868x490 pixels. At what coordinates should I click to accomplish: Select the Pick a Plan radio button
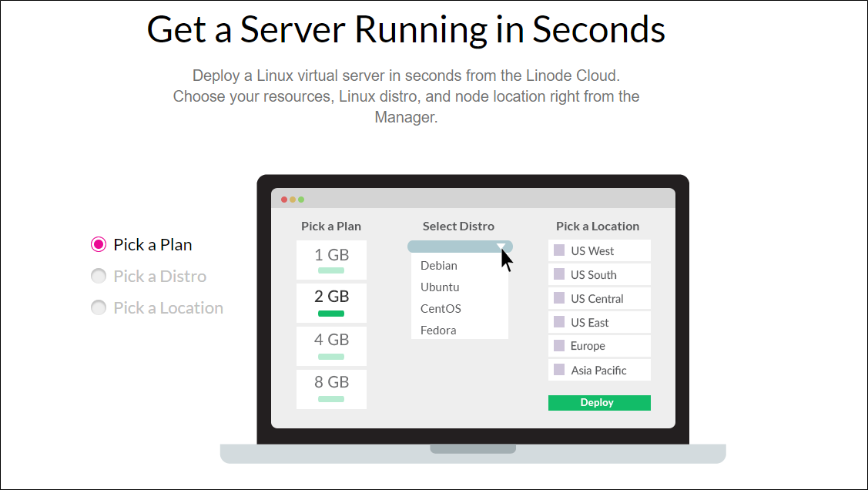pyautogui.click(x=98, y=244)
